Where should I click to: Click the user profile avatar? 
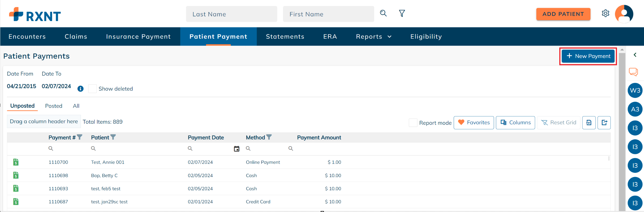coord(624,14)
